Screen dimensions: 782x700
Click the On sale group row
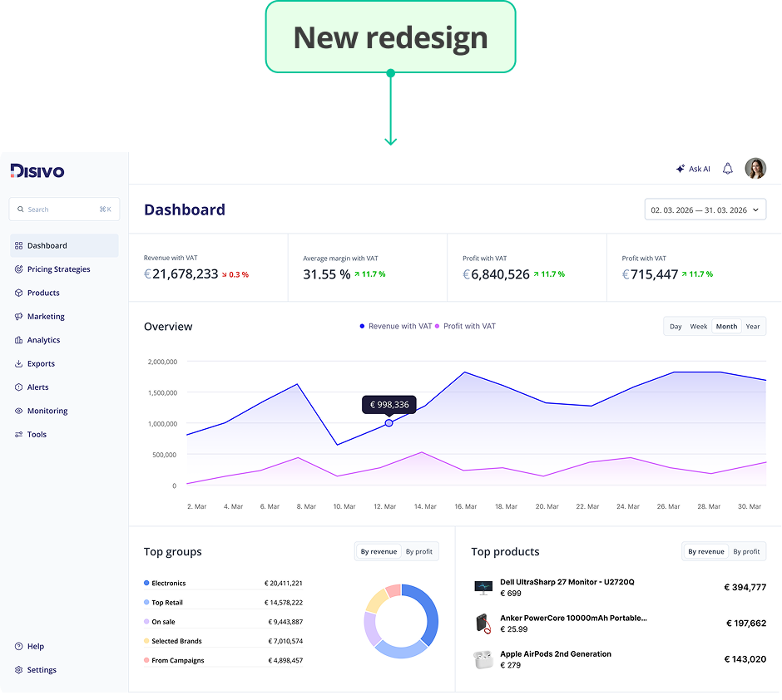click(x=223, y=622)
